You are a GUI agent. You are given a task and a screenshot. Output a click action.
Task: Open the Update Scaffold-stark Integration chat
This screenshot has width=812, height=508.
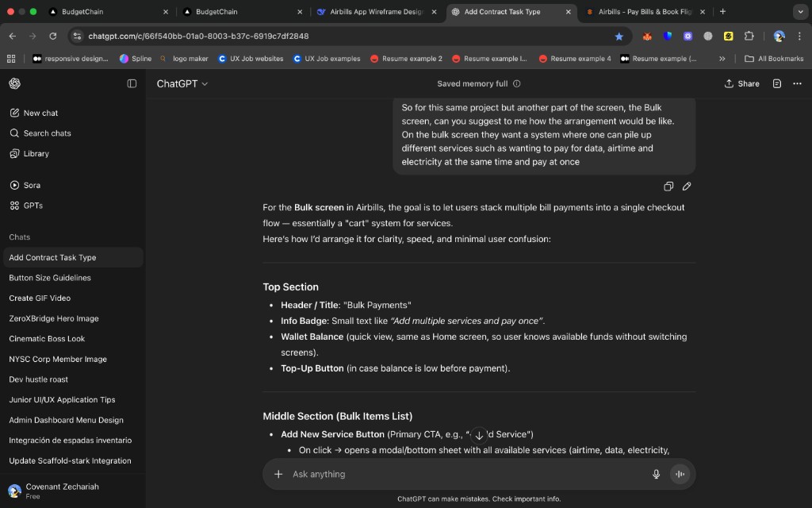click(73, 461)
